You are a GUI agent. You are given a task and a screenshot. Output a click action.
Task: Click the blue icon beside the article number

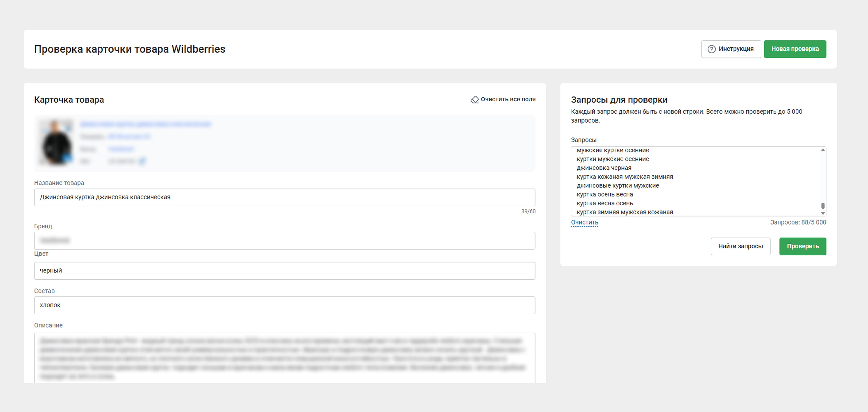pos(142,161)
